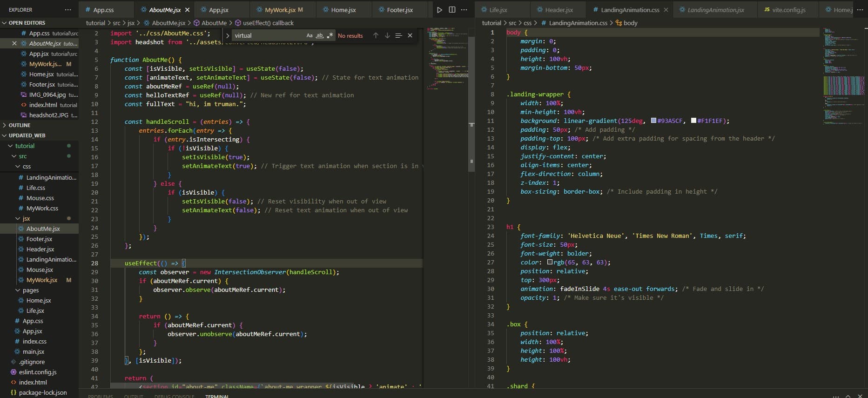Close AboutMe.jsx in Open Editors list

(14, 43)
